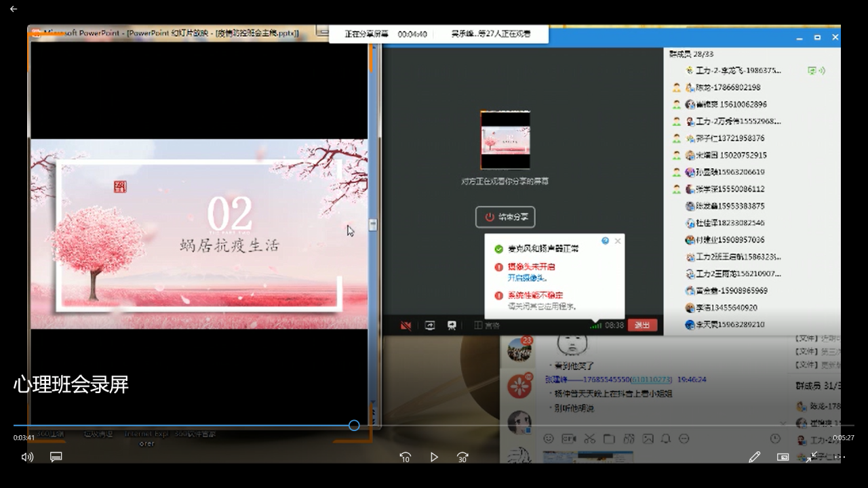Close the device status popup
This screenshot has height=488, width=868.
click(617, 241)
